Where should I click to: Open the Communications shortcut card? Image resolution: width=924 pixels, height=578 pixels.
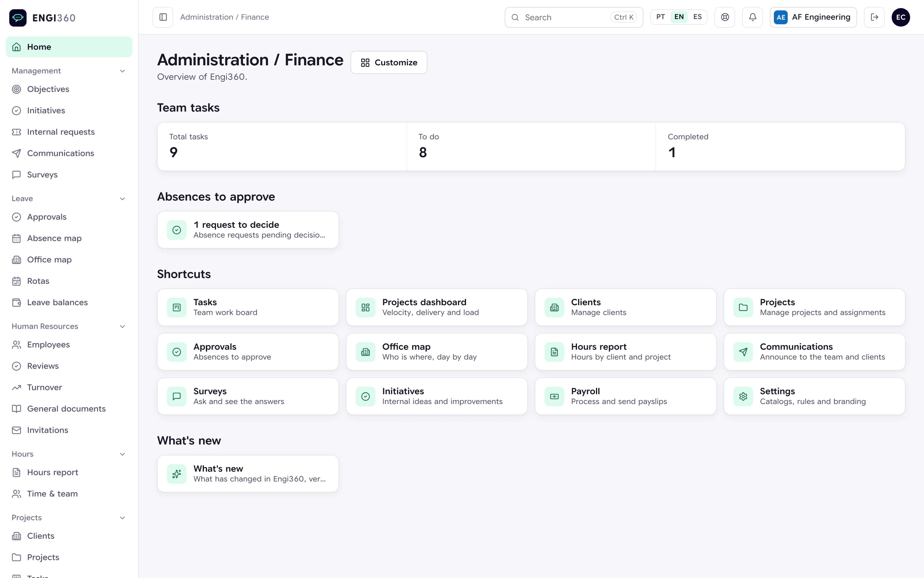(814, 352)
